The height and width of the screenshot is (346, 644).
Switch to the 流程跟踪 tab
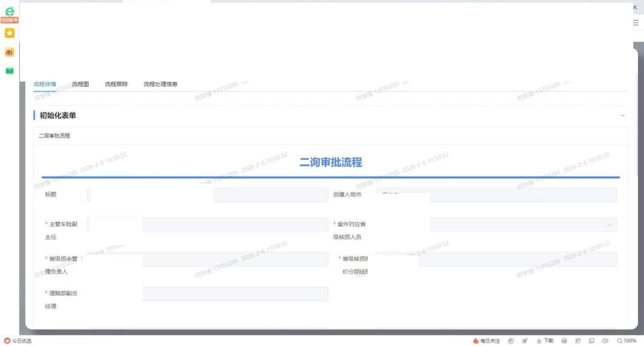(116, 84)
